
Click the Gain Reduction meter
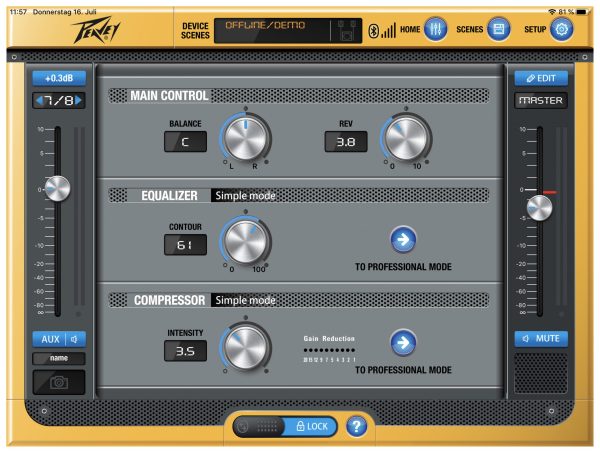[x=329, y=350]
